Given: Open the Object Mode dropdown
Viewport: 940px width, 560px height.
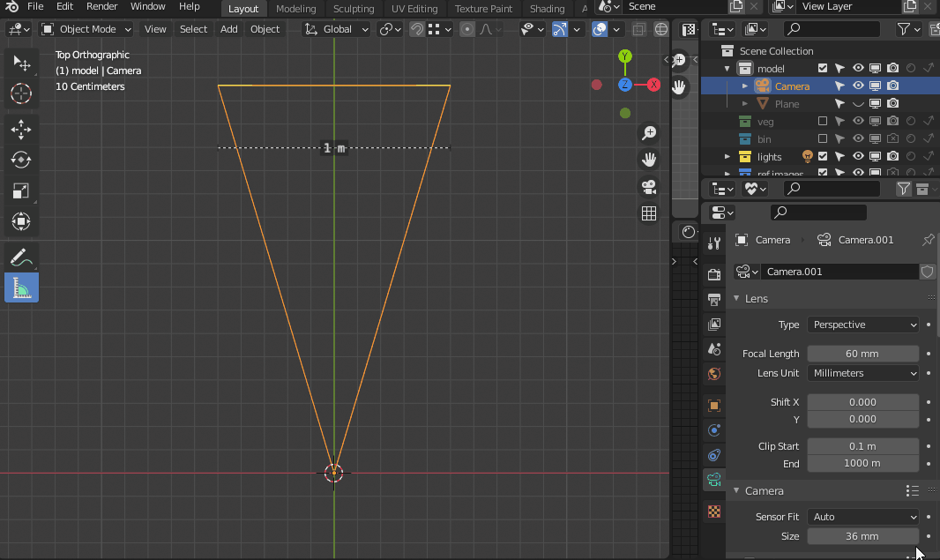Looking at the screenshot, I should (86, 29).
